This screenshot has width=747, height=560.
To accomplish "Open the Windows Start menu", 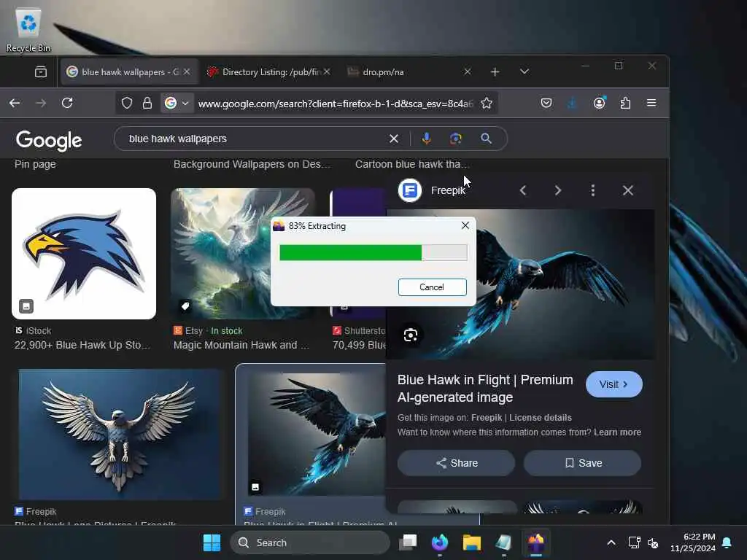I will pyautogui.click(x=212, y=542).
